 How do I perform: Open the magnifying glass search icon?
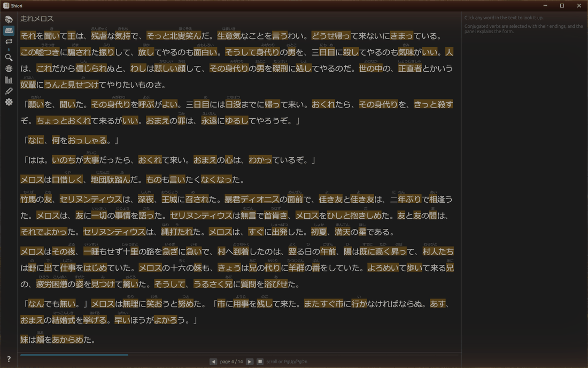coord(9,57)
